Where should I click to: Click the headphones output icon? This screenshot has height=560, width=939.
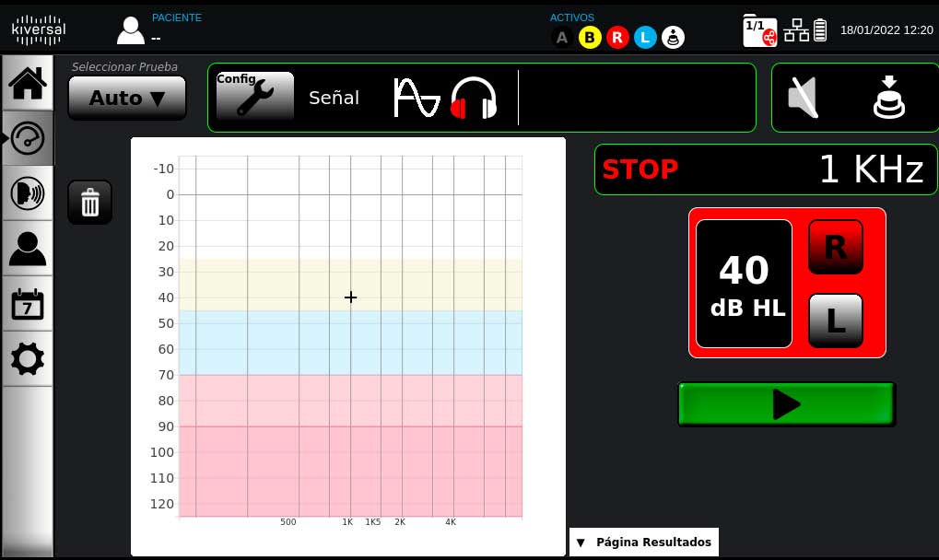pyautogui.click(x=474, y=98)
